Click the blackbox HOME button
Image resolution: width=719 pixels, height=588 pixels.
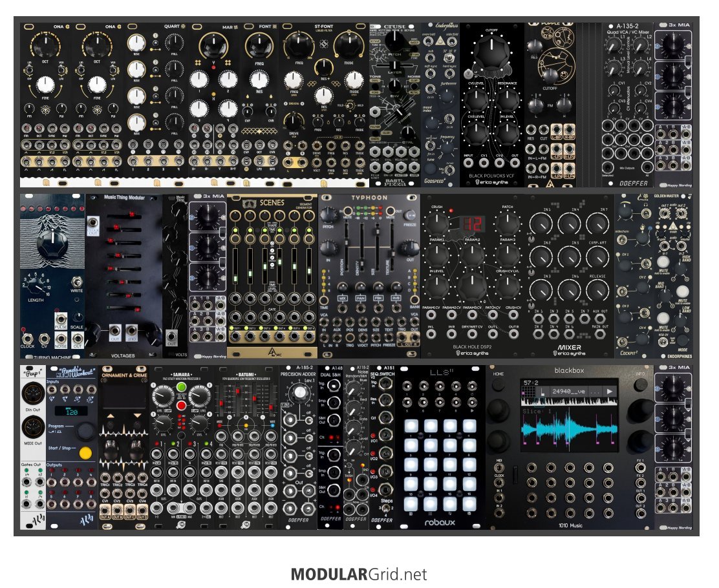(x=499, y=384)
